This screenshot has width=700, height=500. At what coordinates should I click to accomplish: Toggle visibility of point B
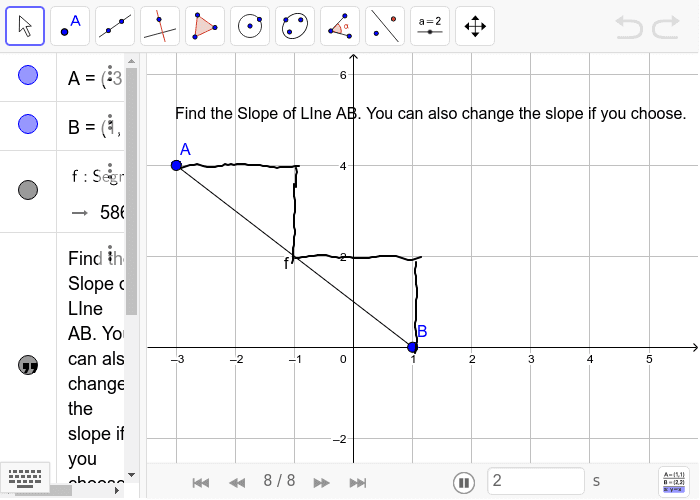28,124
